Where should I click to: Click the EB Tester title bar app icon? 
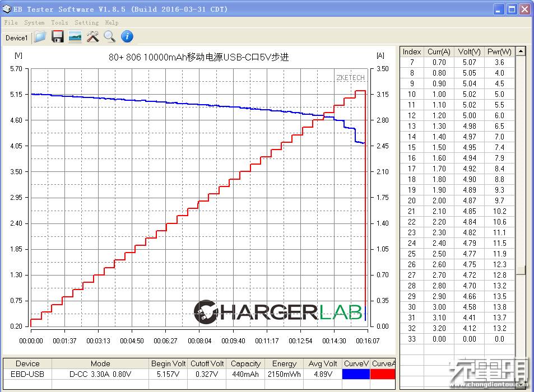pos(7,9)
